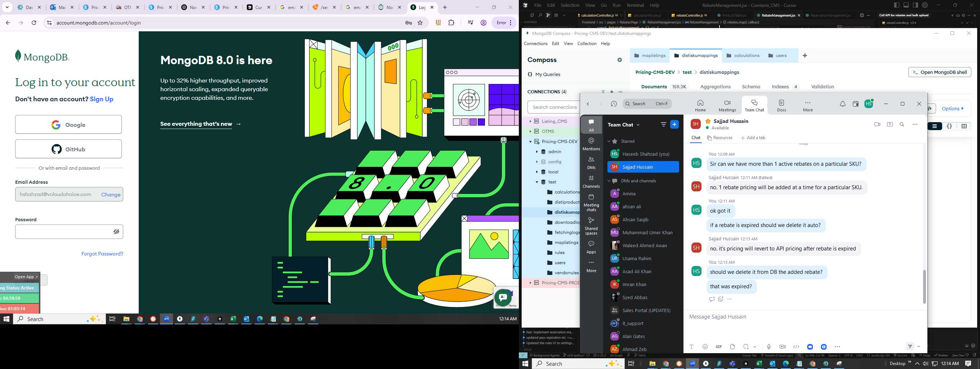This screenshot has height=369, width=980.
Task: Select list view in Compass documents
Action: [934, 126]
